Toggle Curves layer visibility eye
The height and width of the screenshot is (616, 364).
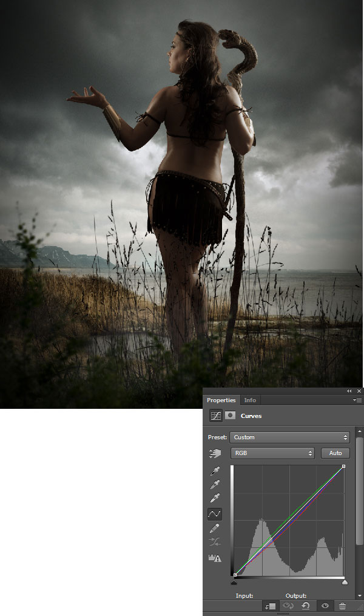coord(325,606)
